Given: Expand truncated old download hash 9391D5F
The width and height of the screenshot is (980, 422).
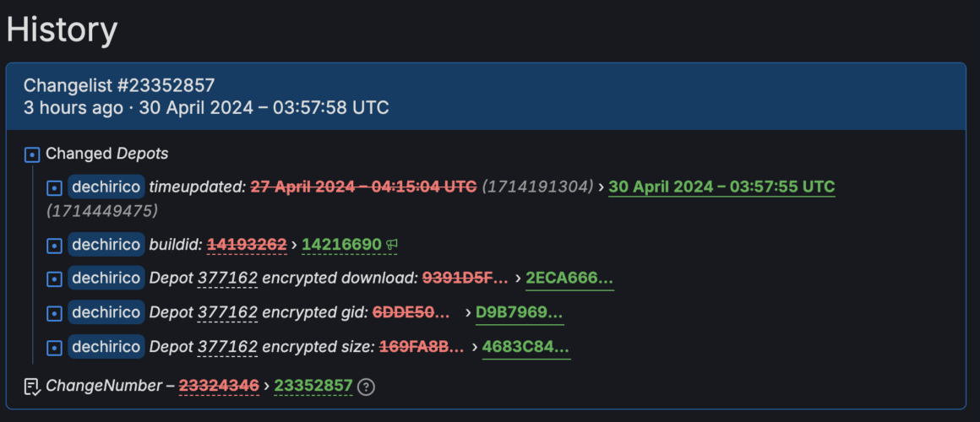Looking at the screenshot, I should tap(465, 279).
